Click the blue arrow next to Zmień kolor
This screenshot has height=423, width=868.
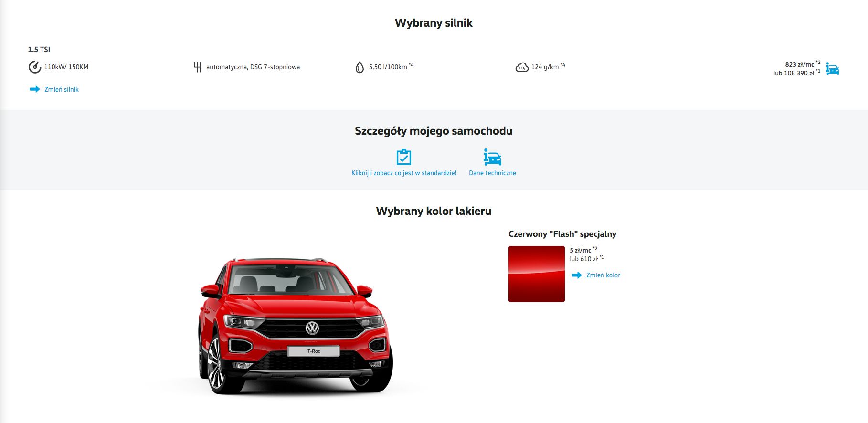pos(577,275)
